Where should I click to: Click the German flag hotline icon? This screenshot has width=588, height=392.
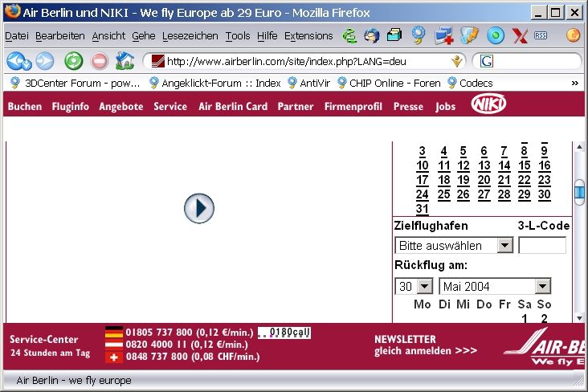(x=113, y=333)
